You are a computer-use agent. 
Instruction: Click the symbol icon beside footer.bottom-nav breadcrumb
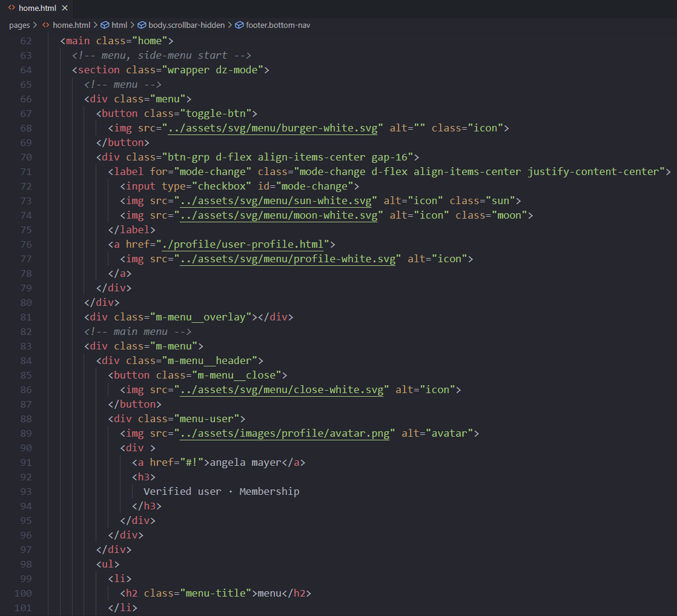pyautogui.click(x=239, y=25)
